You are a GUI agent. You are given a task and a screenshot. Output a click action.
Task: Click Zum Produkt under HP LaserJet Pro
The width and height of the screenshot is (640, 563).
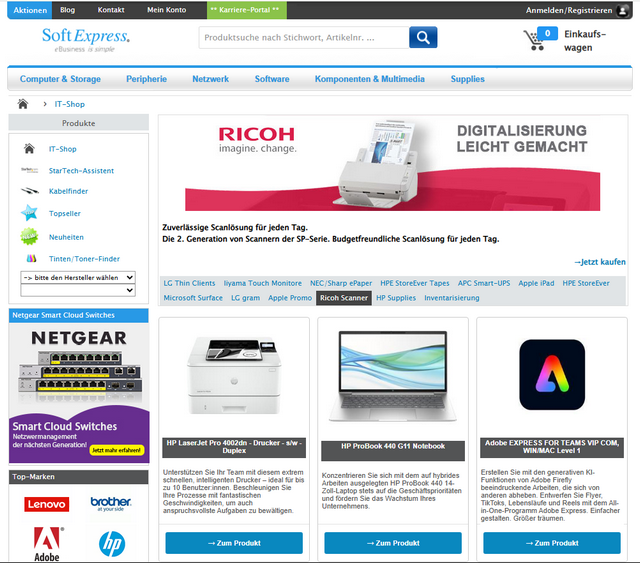(x=234, y=543)
